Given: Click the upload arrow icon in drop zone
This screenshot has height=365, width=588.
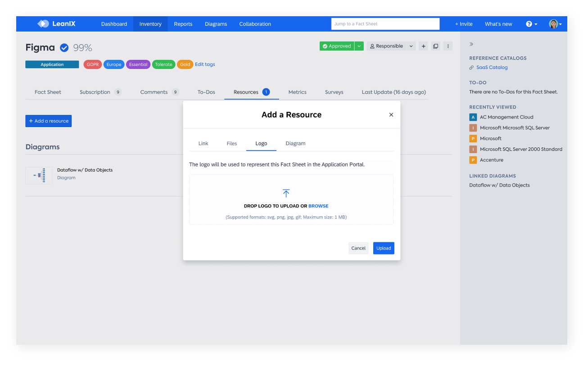Looking at the screenshot, I should coord(286,193).
